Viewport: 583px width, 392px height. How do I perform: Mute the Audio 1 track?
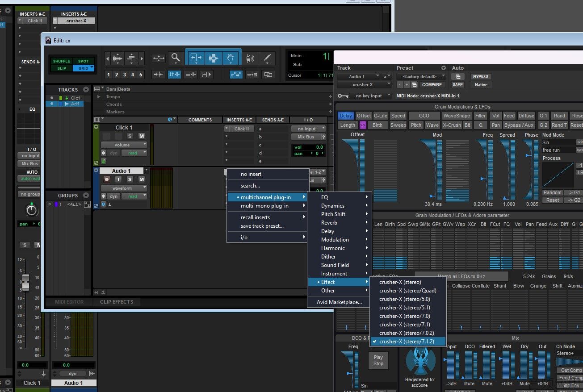point(142,179)
